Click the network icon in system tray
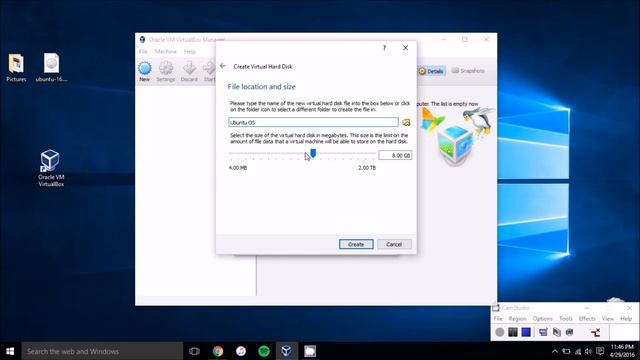Image resolution: width=640 pixels, height=360 pixels. point(578,351)
